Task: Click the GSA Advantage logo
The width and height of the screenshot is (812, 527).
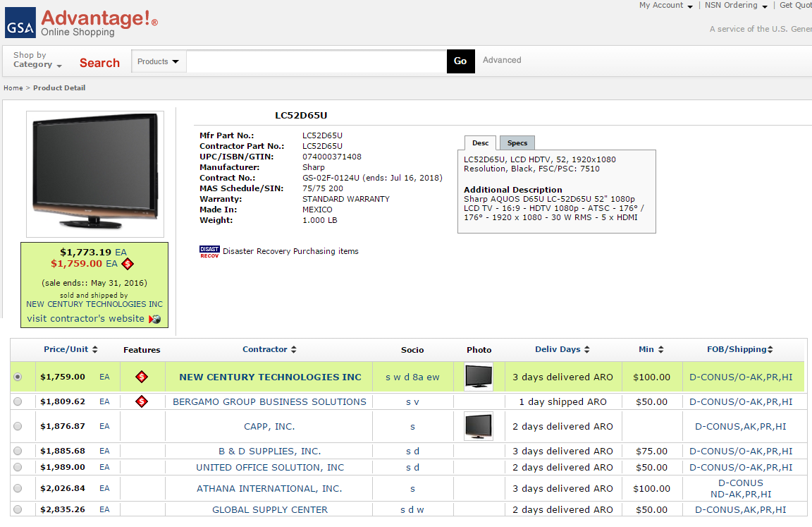Action: click(x=81, y=23)
